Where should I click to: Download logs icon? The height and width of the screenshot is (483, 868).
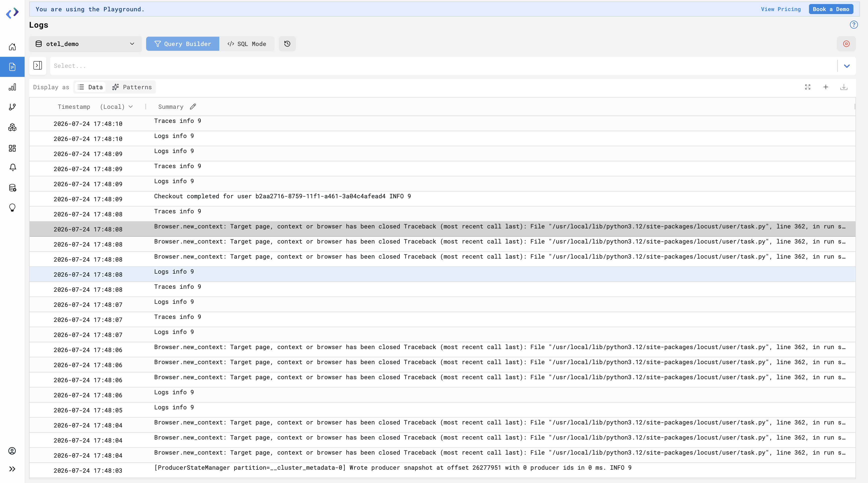843,87
